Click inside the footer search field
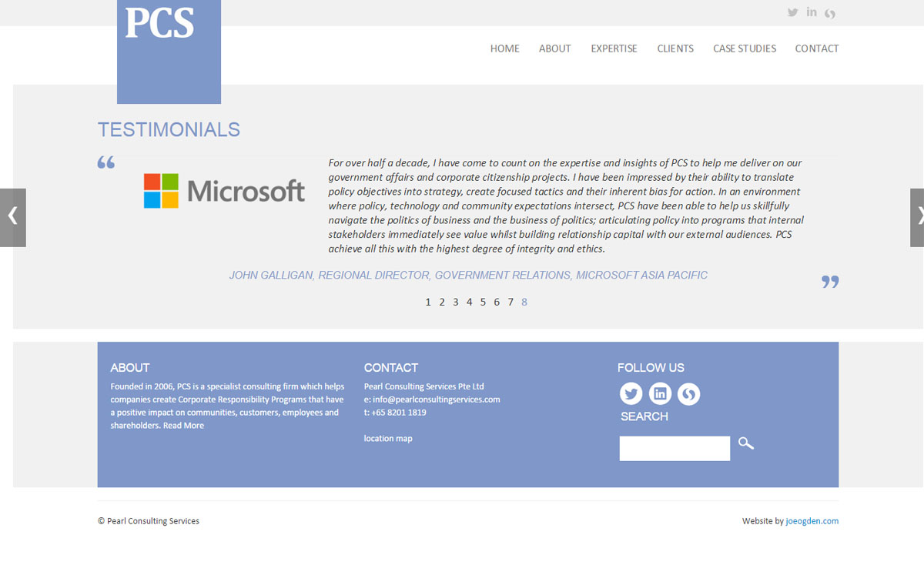 coord(675,449)
